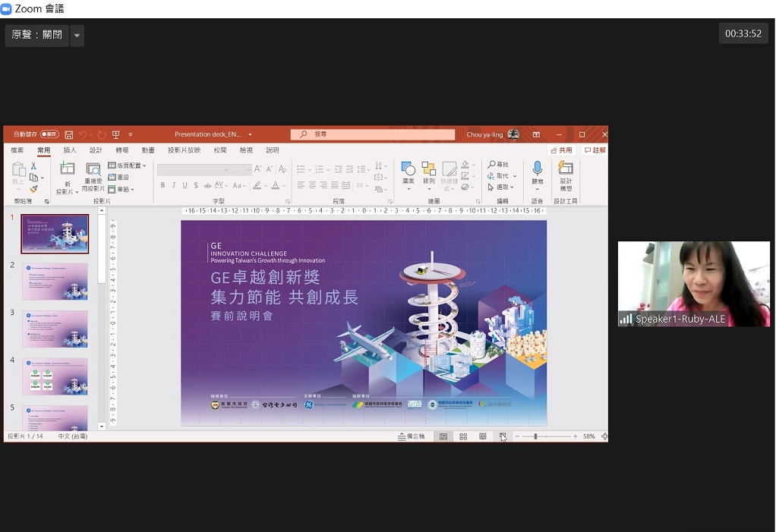Screen dimensions: 776x532
Task: Click the Copy icon in clipboard group
Action: coord(33,178)
